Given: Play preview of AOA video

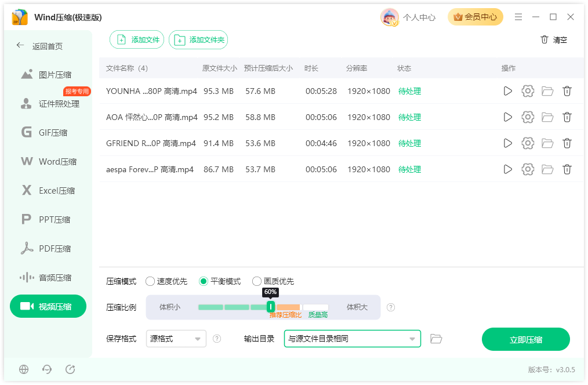Looking at the screenshot, I should pos(507,117).
